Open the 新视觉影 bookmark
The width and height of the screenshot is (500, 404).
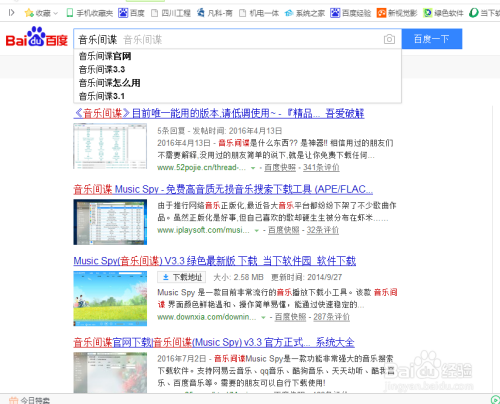pyautogui.click(x=397, y=13)
